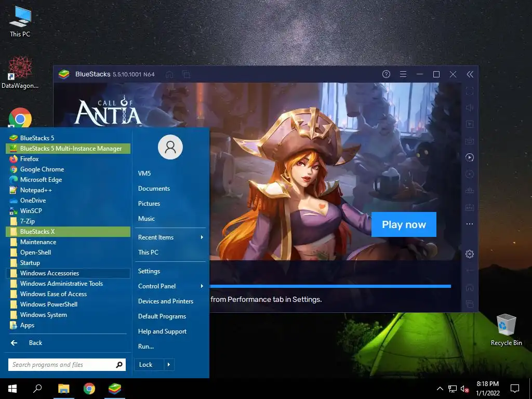Expand the BlueStacks X folder
Viewport: 532px width, 399px height.
(x=68, y=232)
